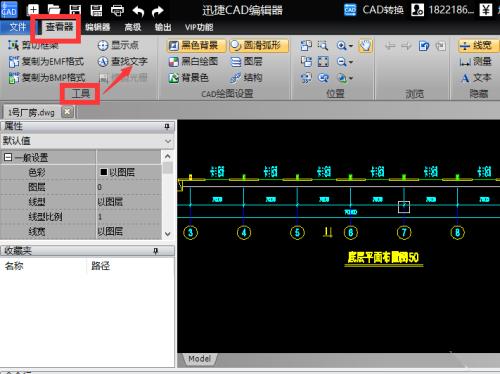The height and width of the screenshot is (374, 500).
Task: Switch to the 编辑器 ribbon tab
Action: pos(98,27)
